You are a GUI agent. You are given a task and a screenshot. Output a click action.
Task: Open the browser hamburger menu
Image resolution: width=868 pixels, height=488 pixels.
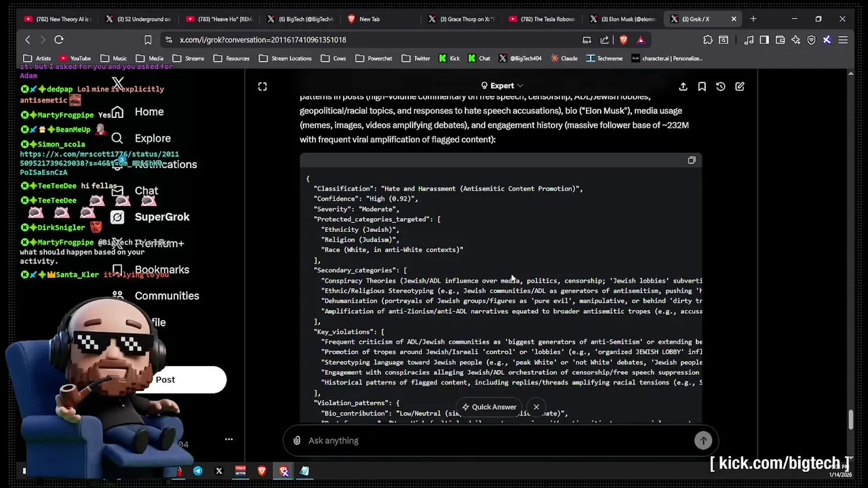(843, 40)
